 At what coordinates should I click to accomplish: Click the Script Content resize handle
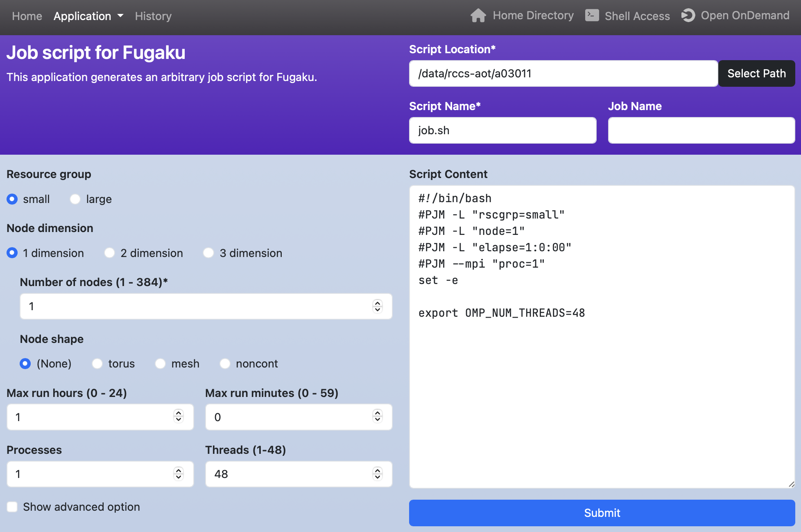791,485
